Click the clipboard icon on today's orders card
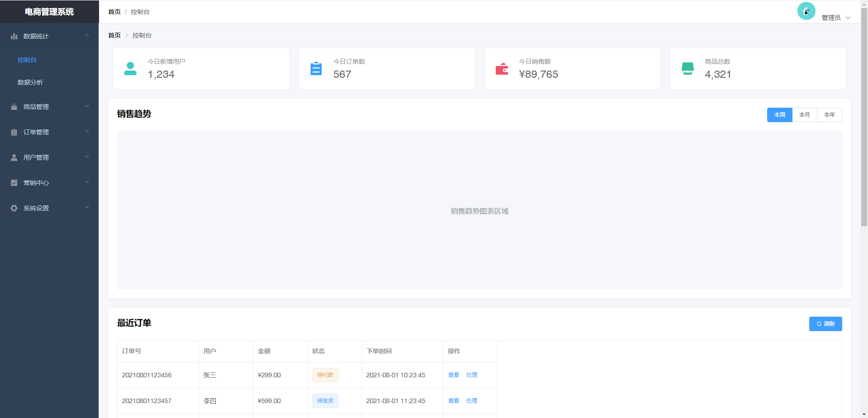 (316, 69)
